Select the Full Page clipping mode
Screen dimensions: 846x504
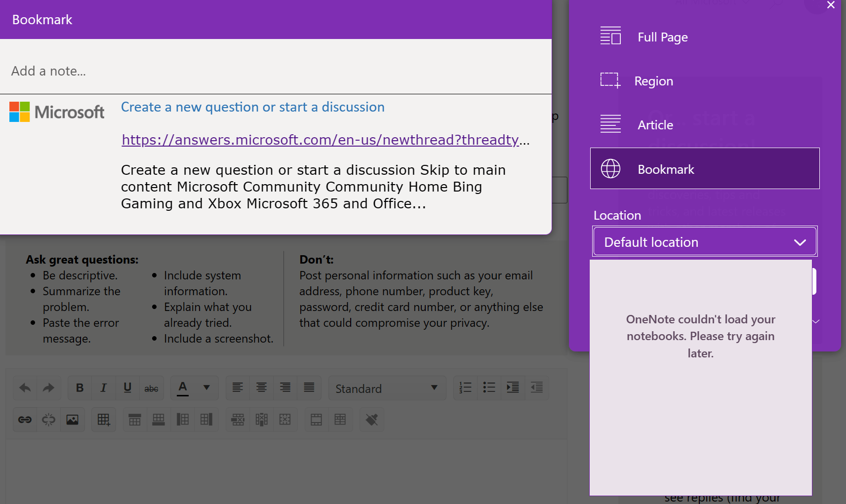point(662,37)
